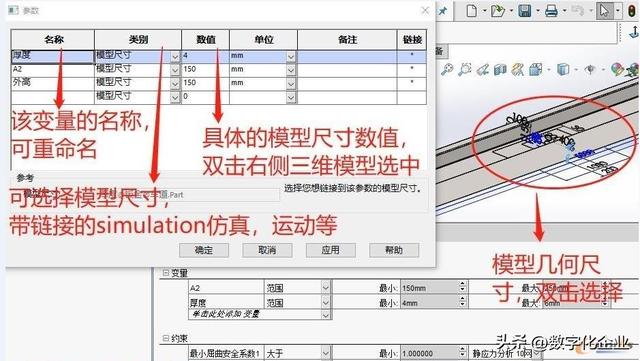Open dropdown arrow next to Select cursor
The width and height of the screenshot is (640, 361).
pos(618,11)
